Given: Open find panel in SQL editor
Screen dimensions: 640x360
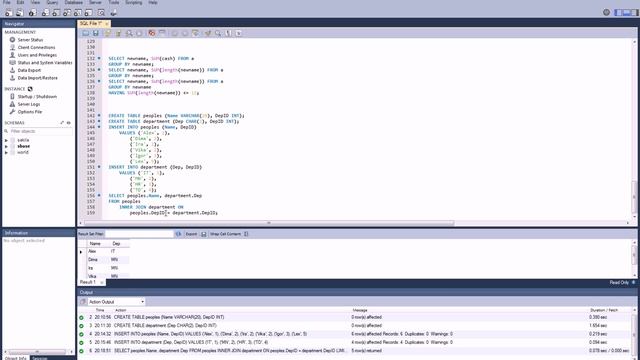Looking at the screenshot, I should pos(218,33).
